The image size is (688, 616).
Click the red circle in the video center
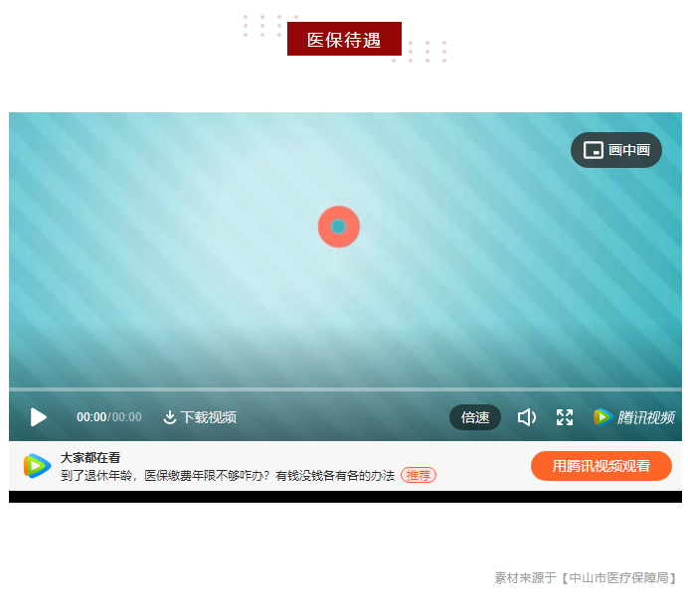click(x=339, y=227)
